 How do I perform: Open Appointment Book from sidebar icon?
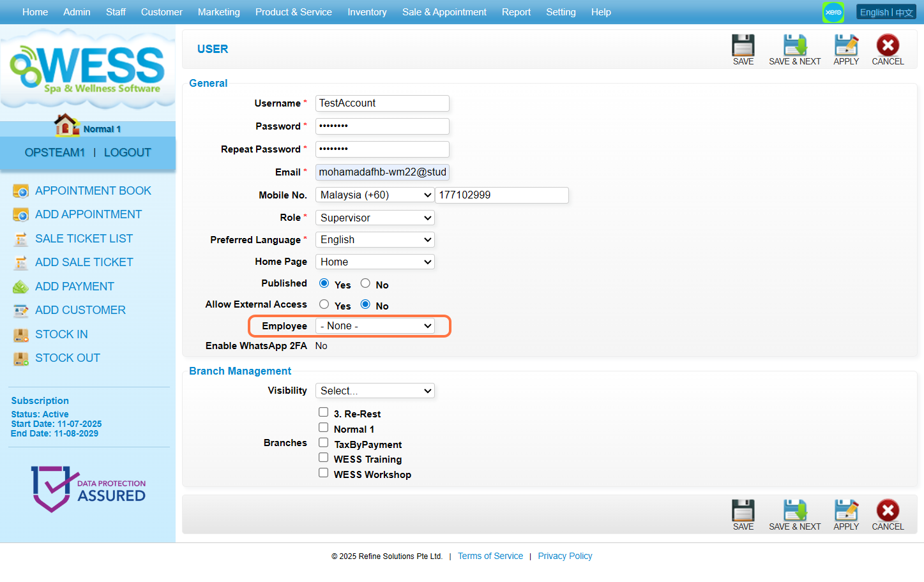pyautogui.click(x=21, y=191)
